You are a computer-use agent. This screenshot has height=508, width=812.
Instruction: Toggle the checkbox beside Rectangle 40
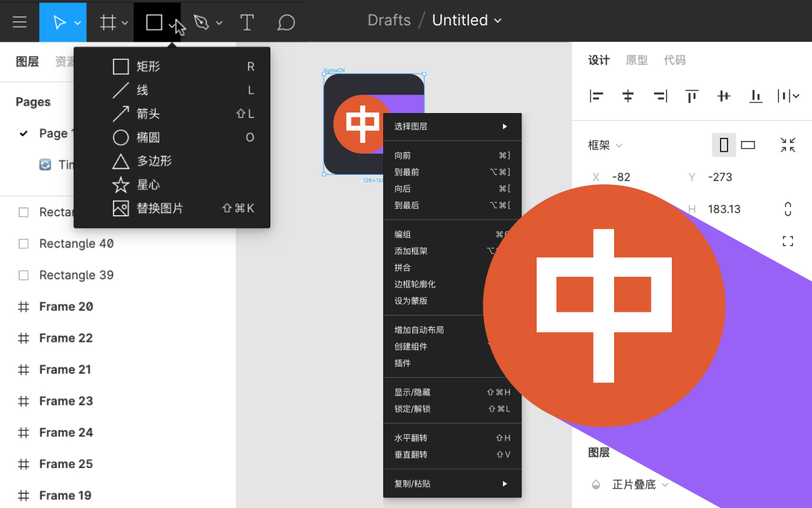pyautogui.click(x=23, y=243)
